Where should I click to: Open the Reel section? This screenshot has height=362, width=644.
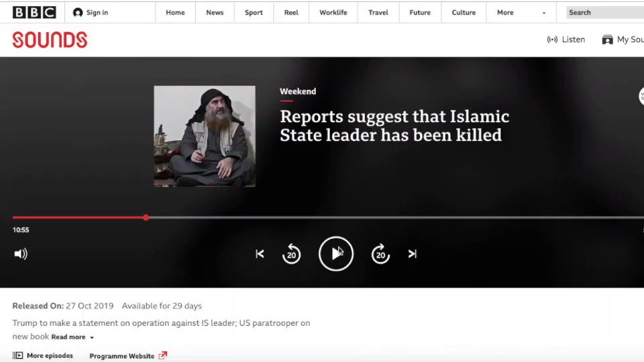291,13
